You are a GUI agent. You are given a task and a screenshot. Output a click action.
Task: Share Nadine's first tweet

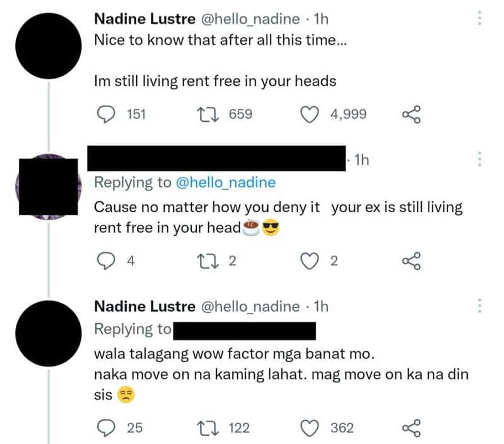[x=411, y=114]
